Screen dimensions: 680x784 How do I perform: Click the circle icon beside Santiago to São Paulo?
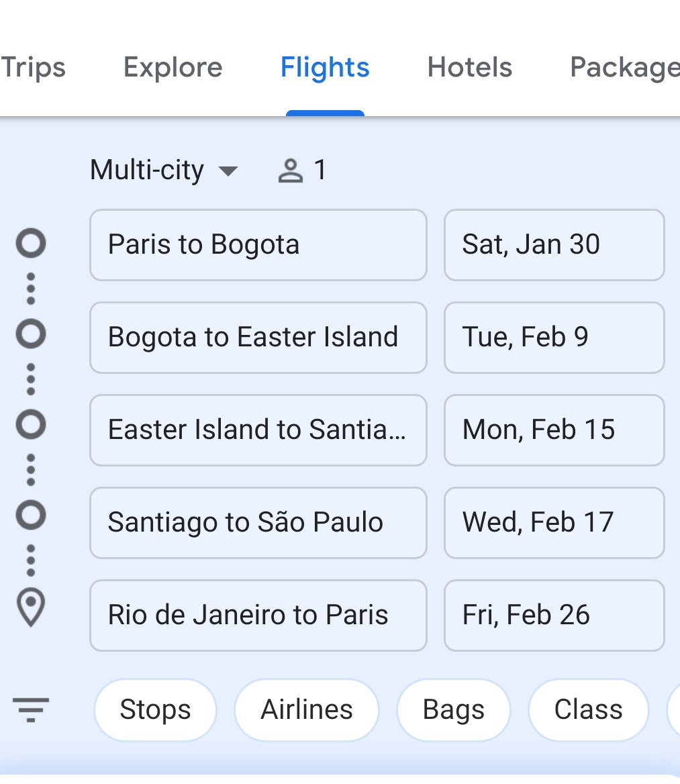(31, 515)
